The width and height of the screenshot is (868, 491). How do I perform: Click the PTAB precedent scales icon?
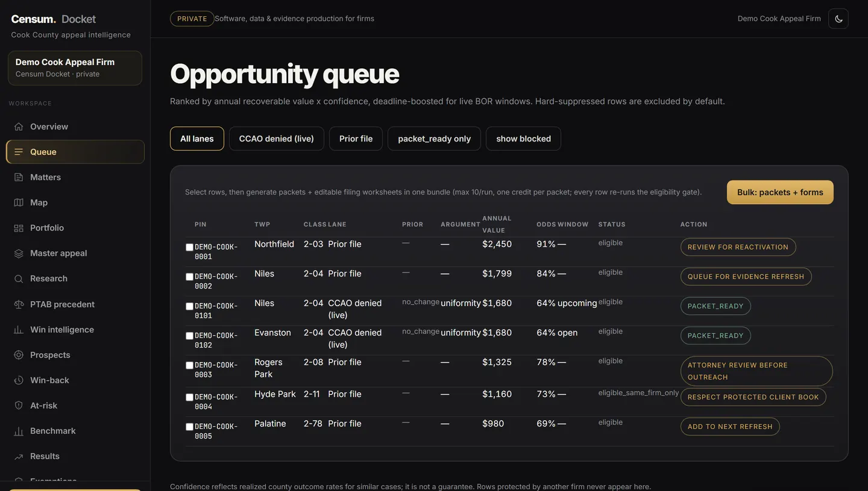19,304
